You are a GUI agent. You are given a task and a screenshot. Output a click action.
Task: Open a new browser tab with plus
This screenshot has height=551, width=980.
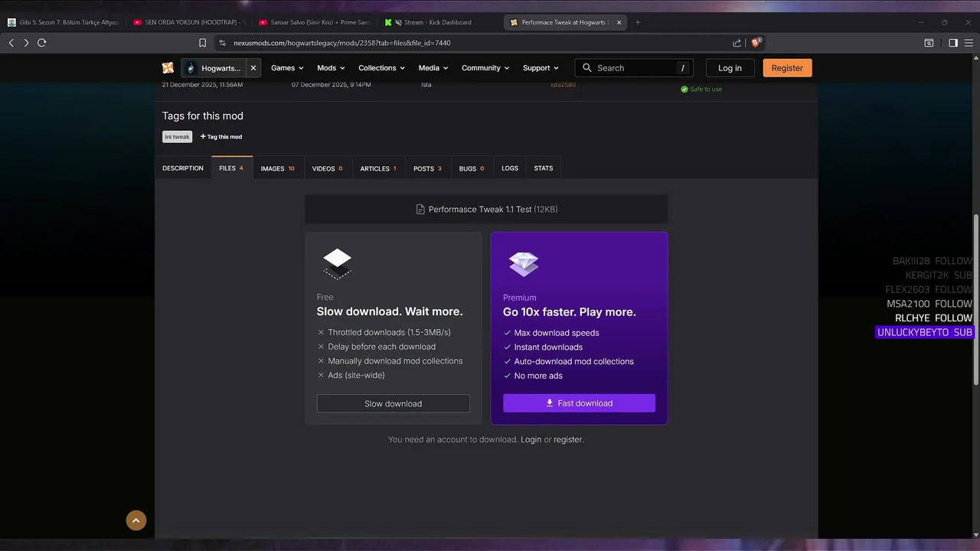[638, 22]
